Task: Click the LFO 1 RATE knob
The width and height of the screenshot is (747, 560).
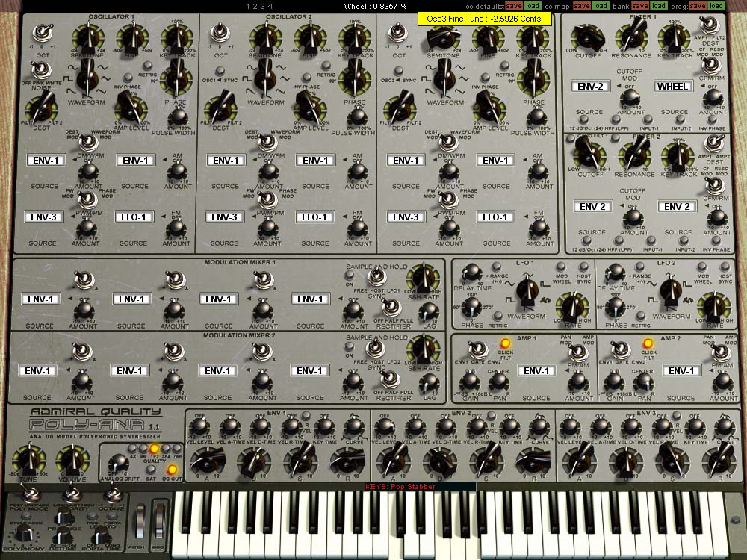Action: click(572, 307)
